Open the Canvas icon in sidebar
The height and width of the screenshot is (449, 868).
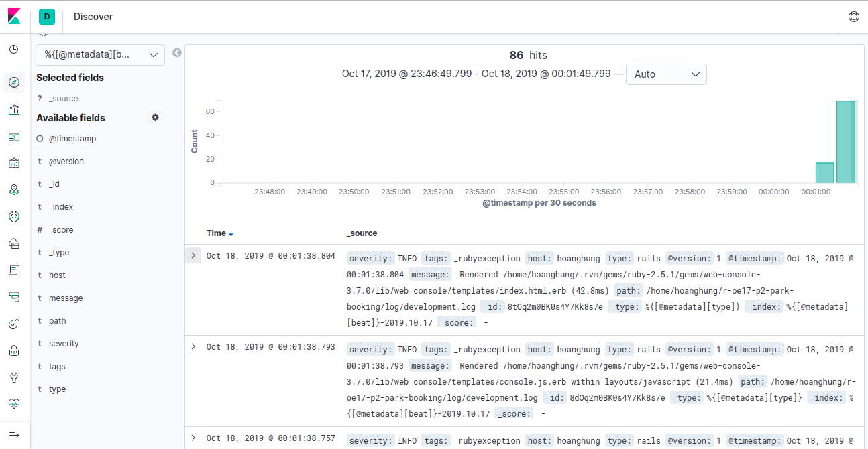tap(14, 163)
